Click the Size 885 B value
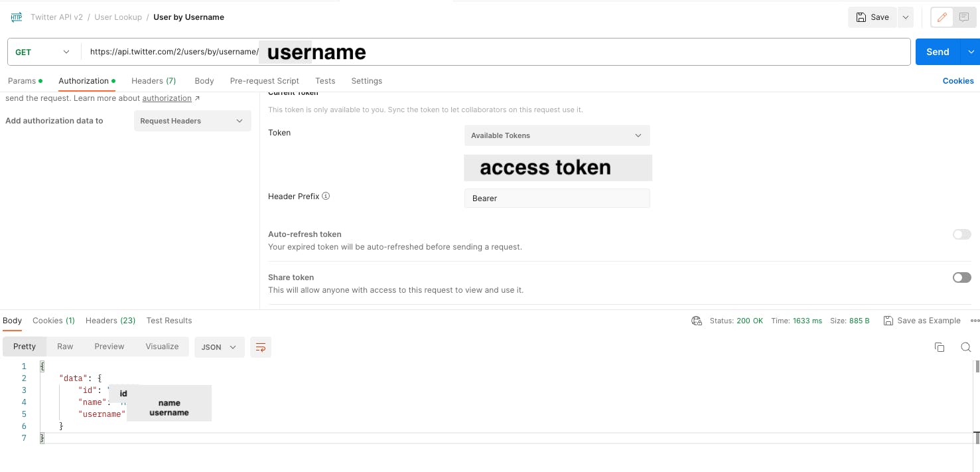This screenshot has height=472, width=980. [x=859, y=321]
